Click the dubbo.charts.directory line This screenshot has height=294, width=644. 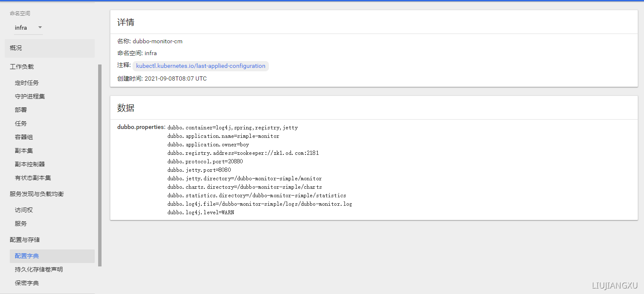(x=245, y=187)
